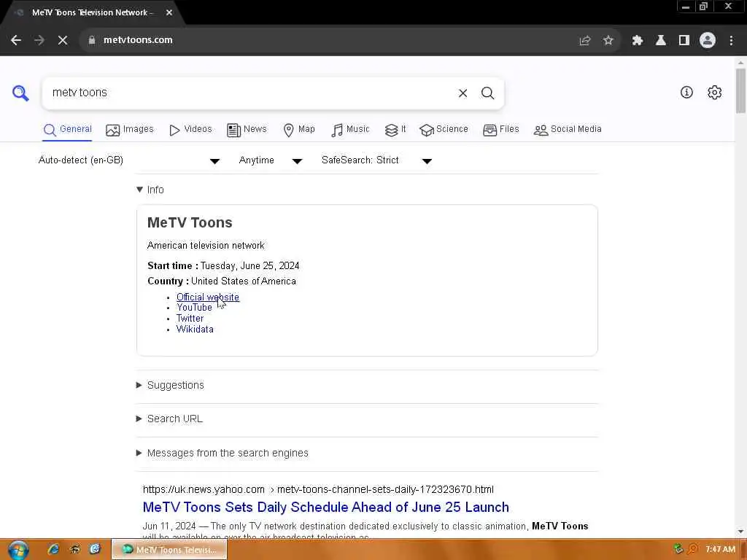This screenshot has width=747, height=560.
Task: Click the SearXNG magnifier logo
Action: [20, 93]
